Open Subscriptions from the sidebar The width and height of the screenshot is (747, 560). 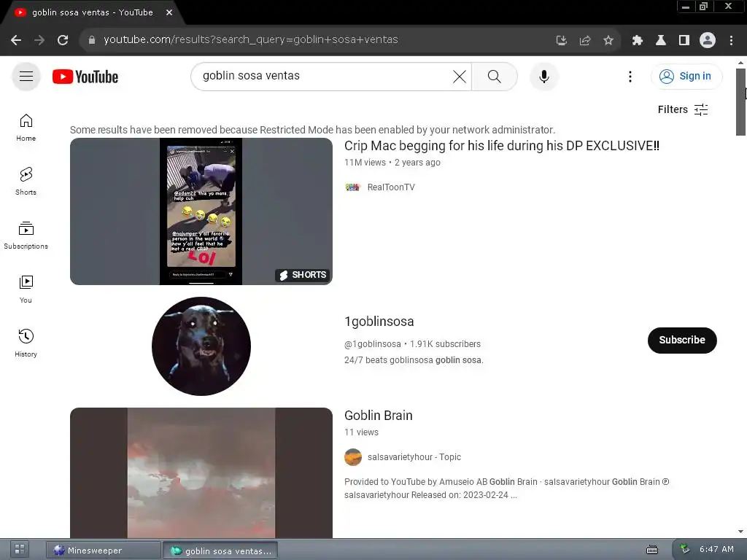pos(26,236)
